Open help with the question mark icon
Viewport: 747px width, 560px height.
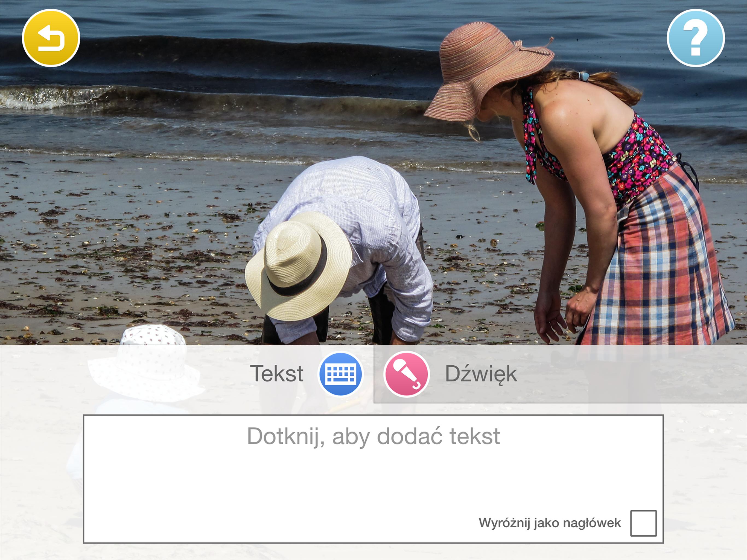pos(696,38)
